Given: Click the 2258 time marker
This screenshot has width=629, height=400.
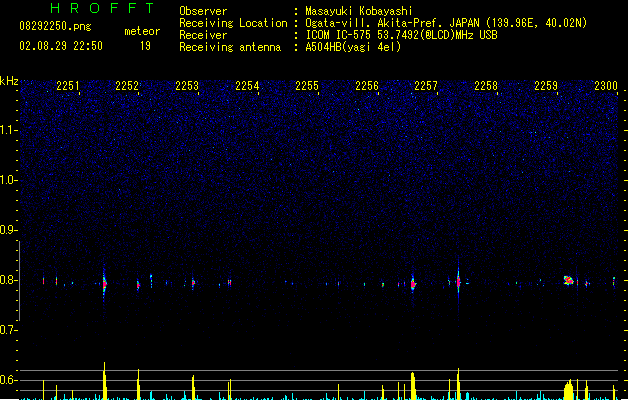Looking at the screenshot, I should (x=486, y=86).
